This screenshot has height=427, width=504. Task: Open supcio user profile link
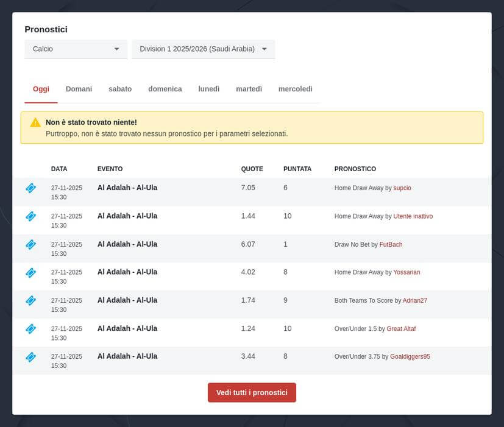point(402,188)
